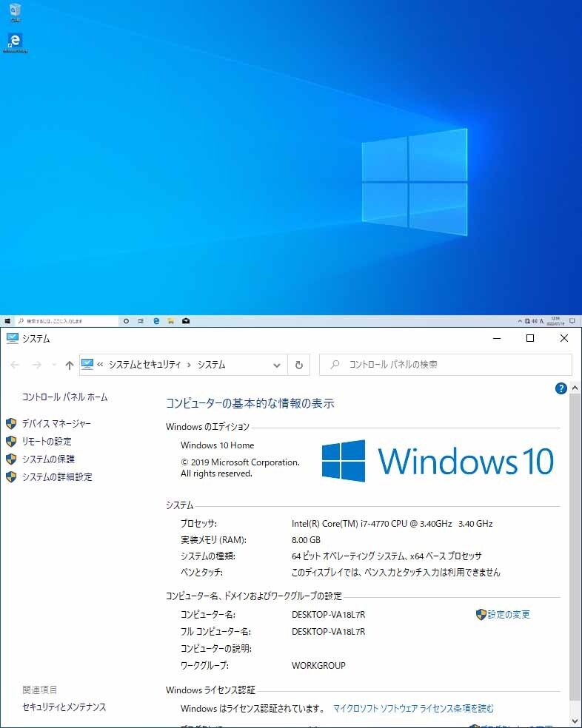Refresh the System page
Image resolution: width=582 pixels, height=728 pixels.
[x=299, y=365]
